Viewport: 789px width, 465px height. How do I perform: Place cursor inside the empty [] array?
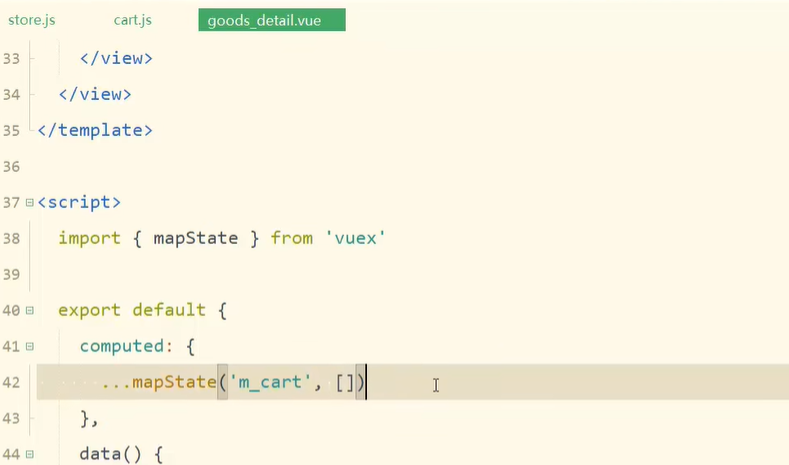pos(345,382)
